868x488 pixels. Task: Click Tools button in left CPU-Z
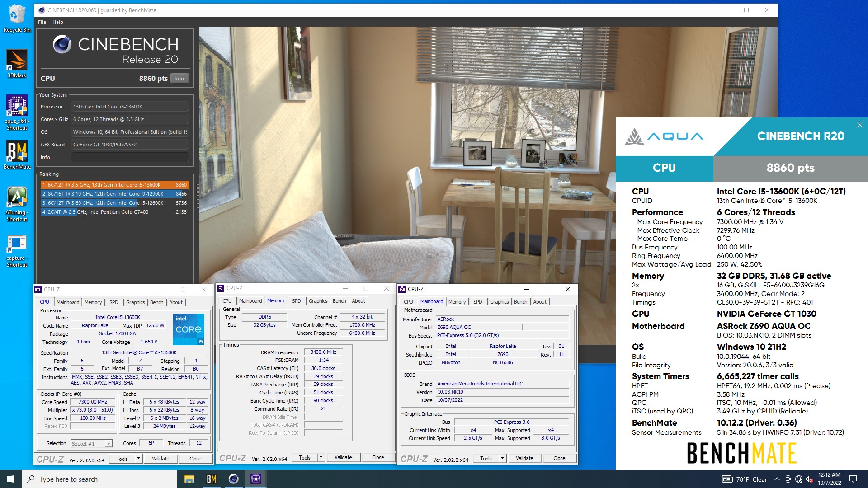[122, 459]
